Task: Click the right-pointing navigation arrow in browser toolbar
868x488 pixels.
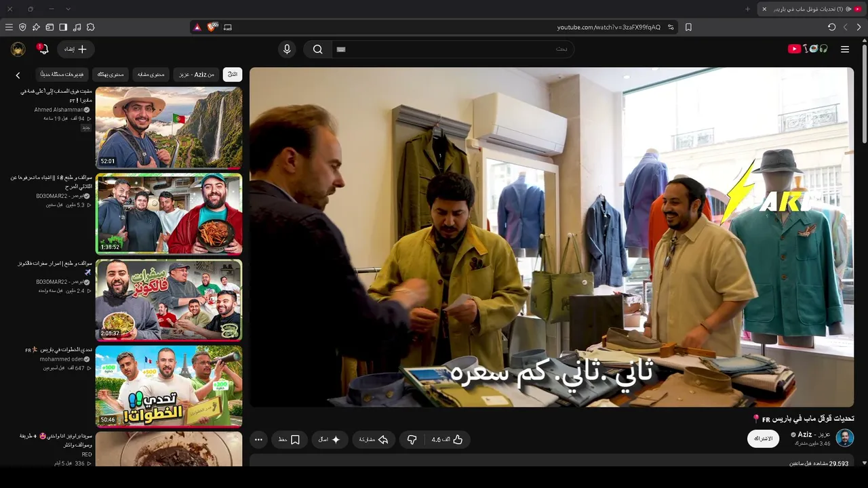Action: click(859, 27)
